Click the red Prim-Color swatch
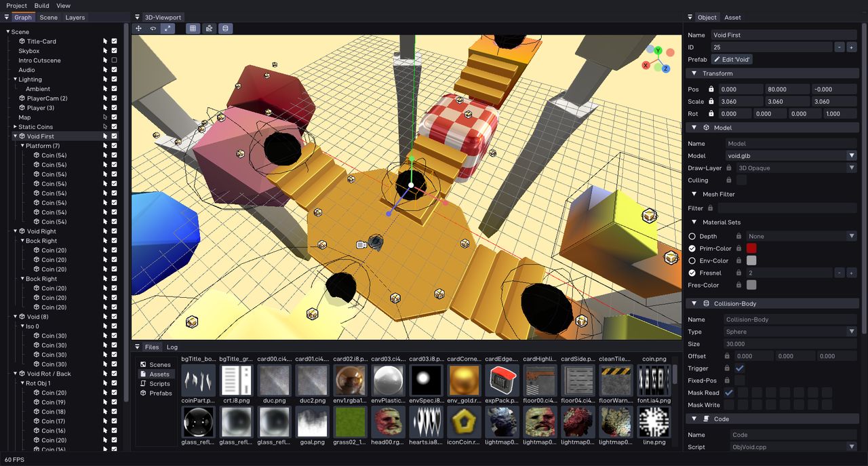The width and height of the screenshot is (868, 466). (x=751, y=248)
